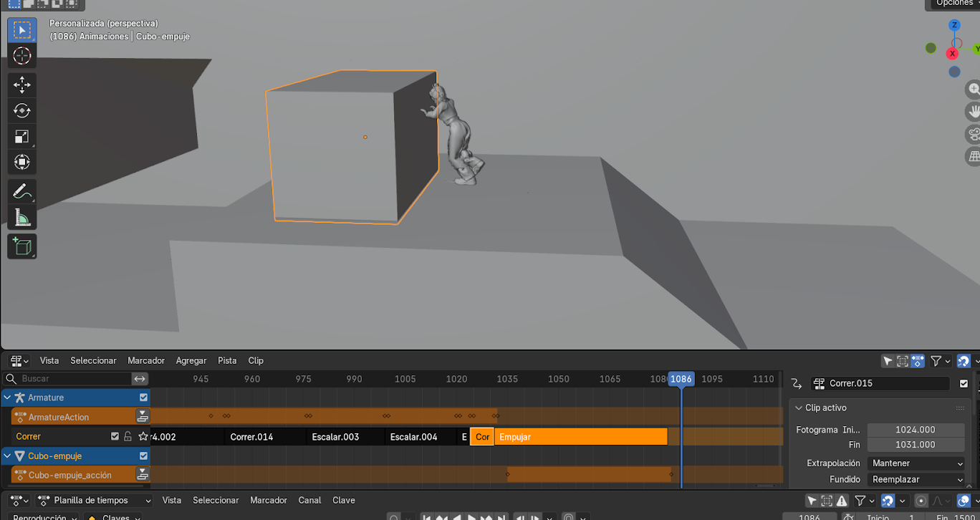Open the Fundido dropdown showing Reemplazar
The height and width of the screenshot is (520, 980).
tap(916, 479)
